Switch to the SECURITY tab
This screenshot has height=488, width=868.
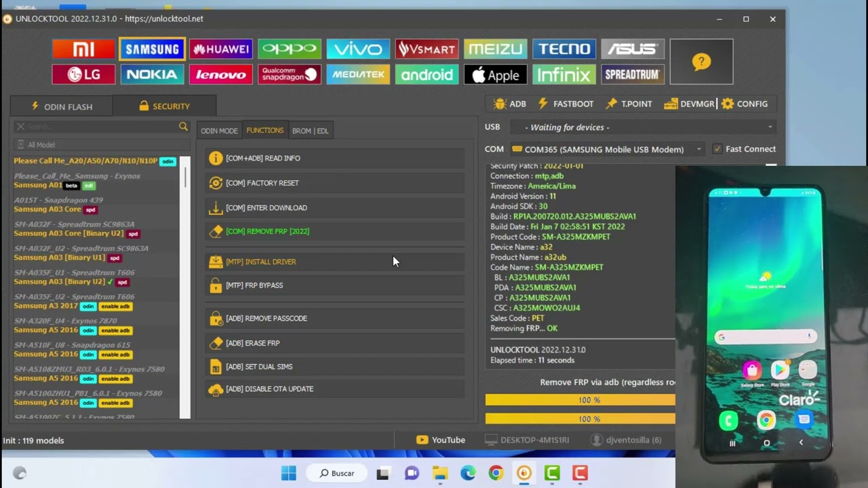(x=164, y=106)
